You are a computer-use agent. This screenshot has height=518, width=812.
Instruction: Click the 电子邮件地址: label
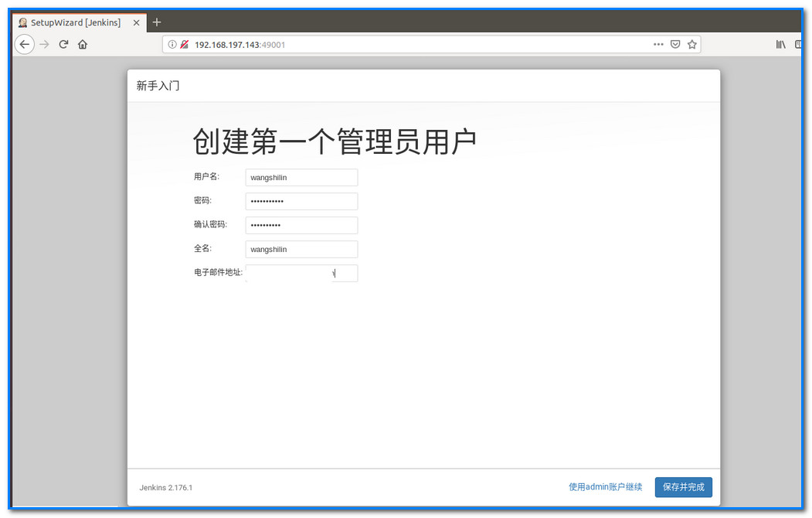point(218,272)
